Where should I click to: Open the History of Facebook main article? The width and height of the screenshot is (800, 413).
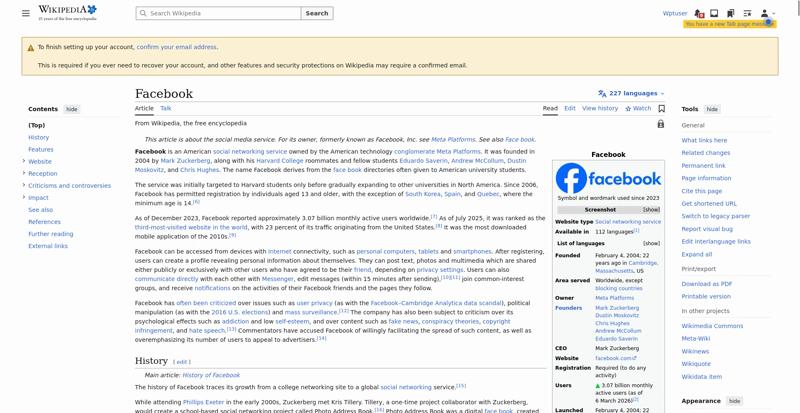pyautogui.click(x=211, y=375)
